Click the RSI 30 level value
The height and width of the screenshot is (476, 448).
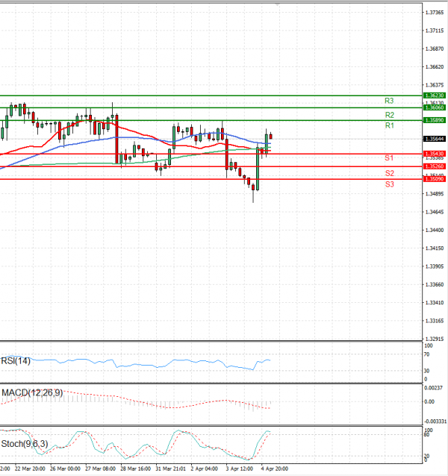point(427,371)
